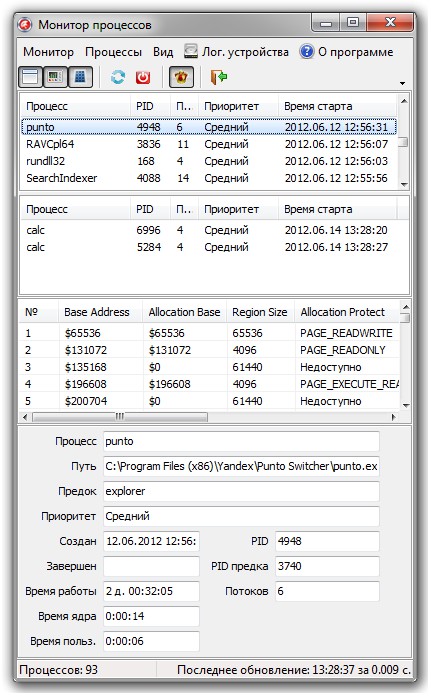Sort top list by Время старта column

coord(337,106)
